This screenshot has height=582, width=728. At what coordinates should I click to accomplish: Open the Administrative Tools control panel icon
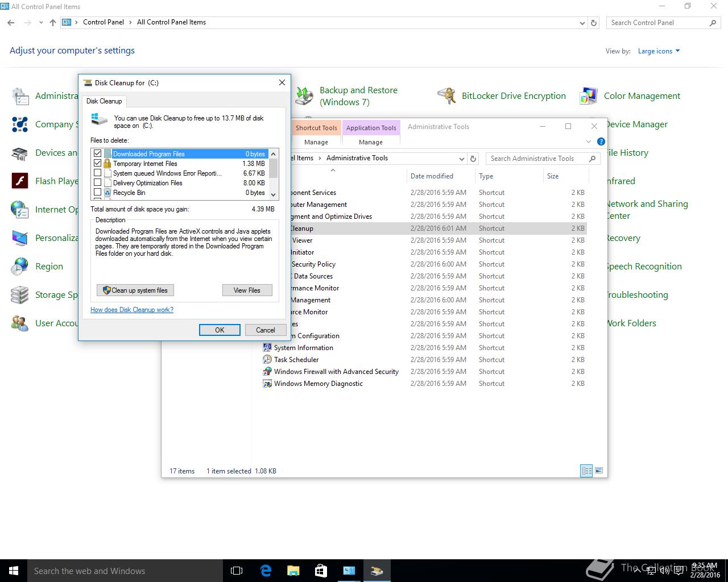click(20, 96)
